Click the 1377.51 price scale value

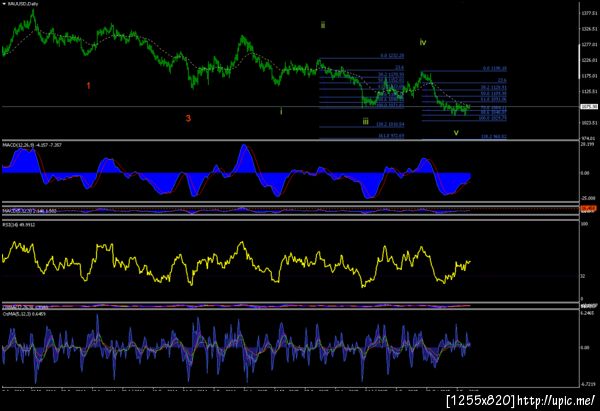[x=589, y=13]
